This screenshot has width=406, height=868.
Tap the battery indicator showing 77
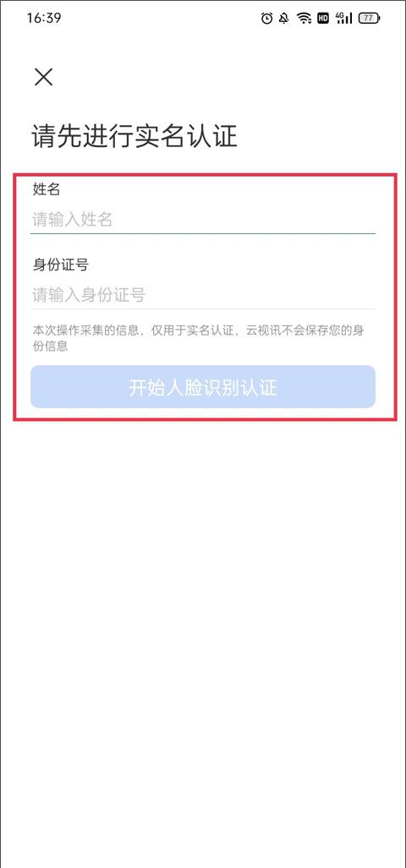pyautogui.click(x=369, y=19)
